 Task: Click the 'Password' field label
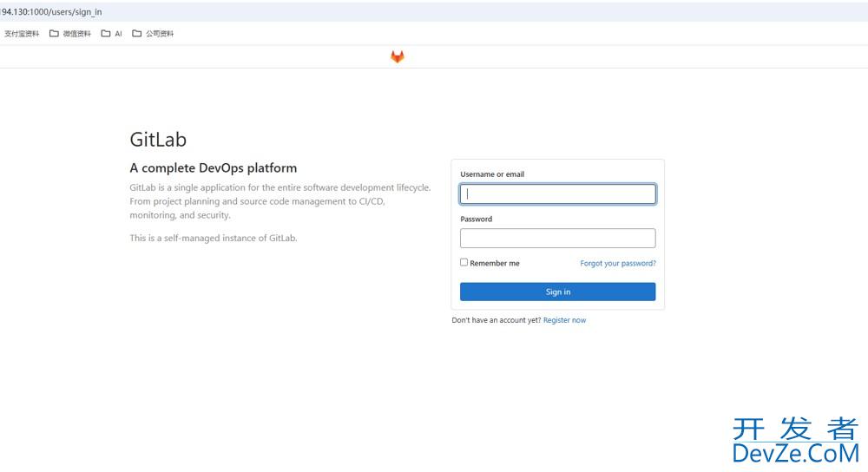click(476, 219)
